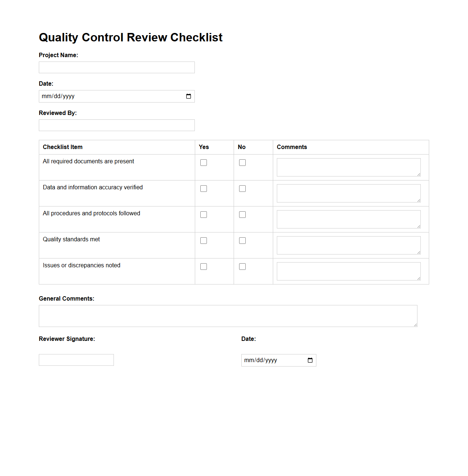The image size is (468, 476).
Task: Check No for 'Issues or discrepancies noted'
Action: 242,266
